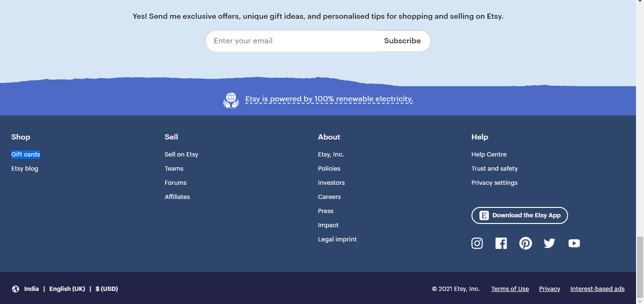Open Etsy's Instagram page icon
The height and width of the screenshot is (304, 644).
477,244
